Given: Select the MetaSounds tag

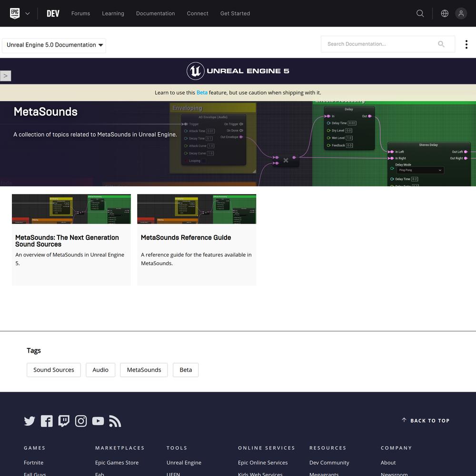Looking at the screenshot, I should [x=144, y=370].
